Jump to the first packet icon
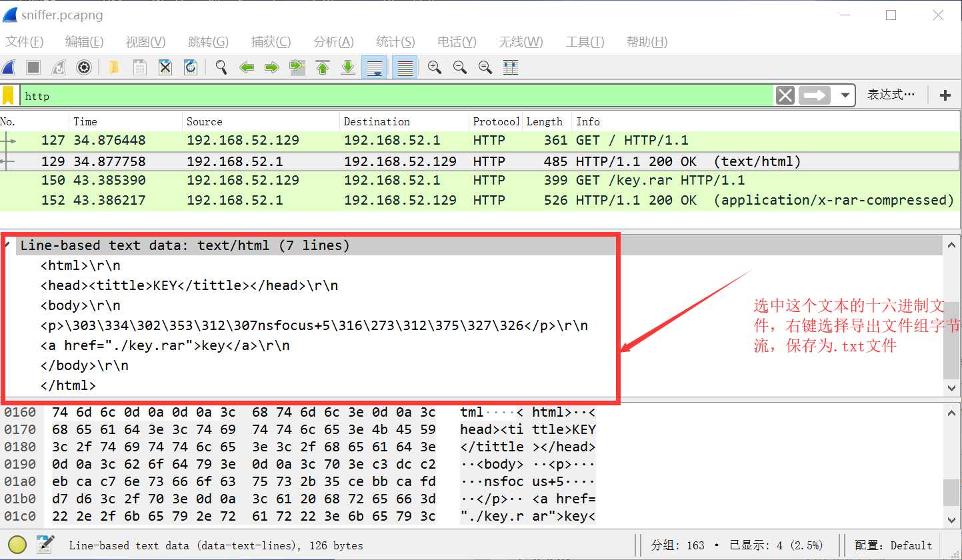This screenshot has width=962, height=560. click(x=323, y=67)
